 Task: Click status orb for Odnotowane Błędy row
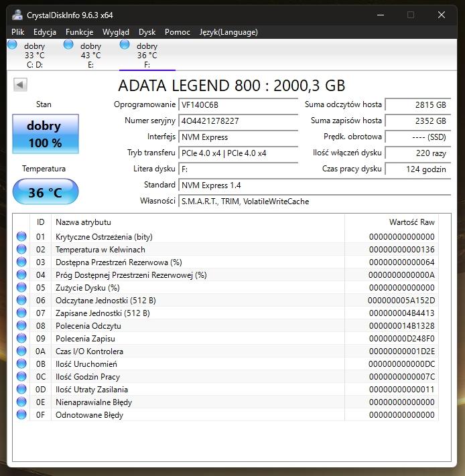click(x=21, y=414)
